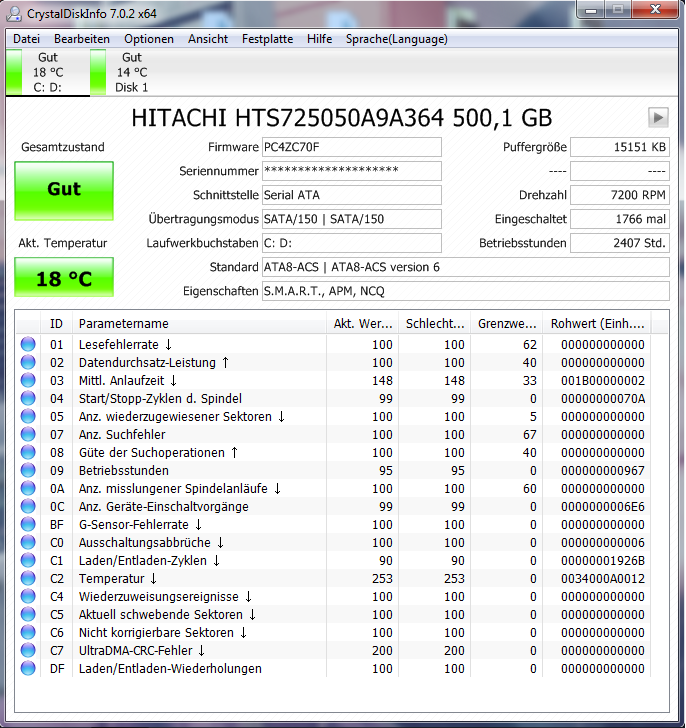Click status orb for Güte der Suchoperationen
686x728 pixels.
(x=28, y=452)
